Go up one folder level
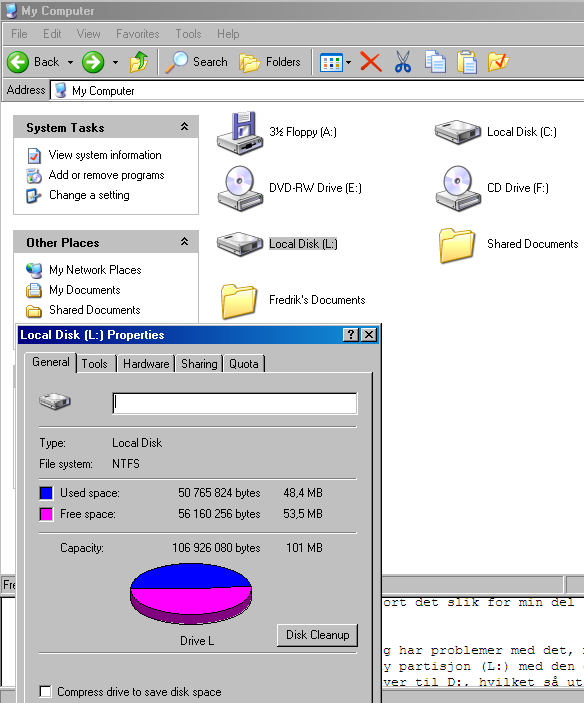584x703 pixels. 139,62
